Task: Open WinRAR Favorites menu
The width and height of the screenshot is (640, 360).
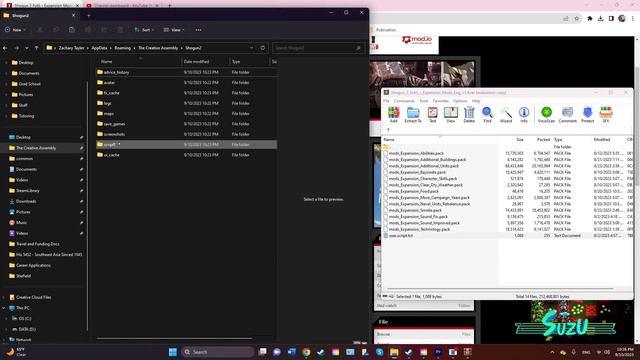Action: pos(440,101)
